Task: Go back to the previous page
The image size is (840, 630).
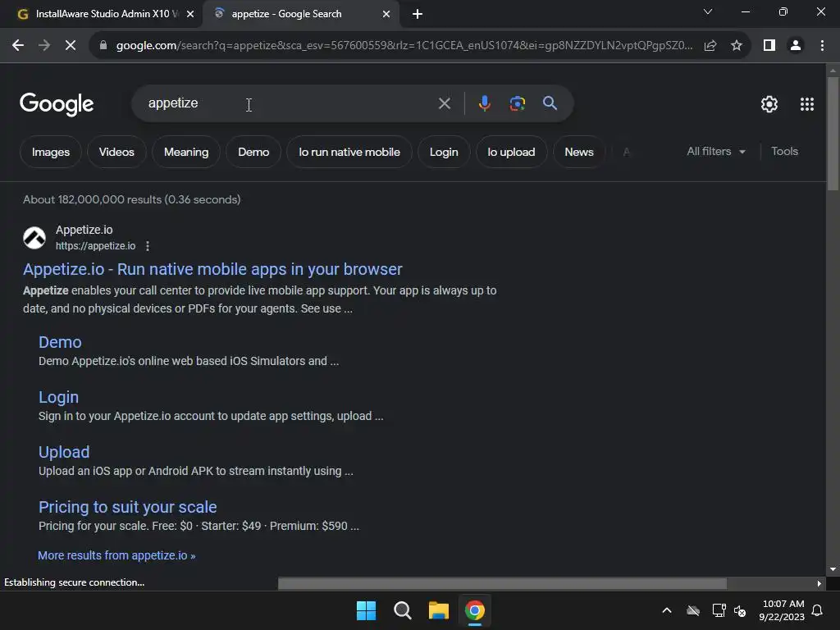Action: coord(18,46)
